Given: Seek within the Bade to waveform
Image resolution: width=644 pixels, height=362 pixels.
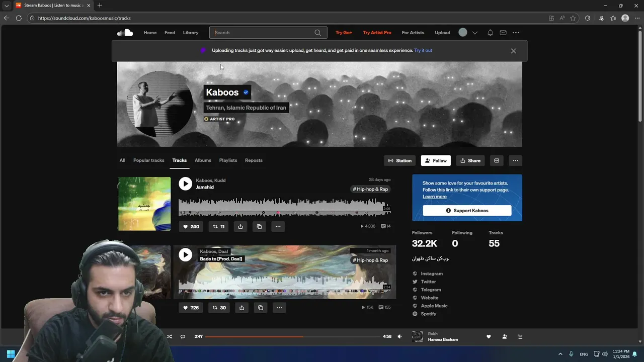Looking at the screenshot, I should pyautogui.click(x=284, y=285).
